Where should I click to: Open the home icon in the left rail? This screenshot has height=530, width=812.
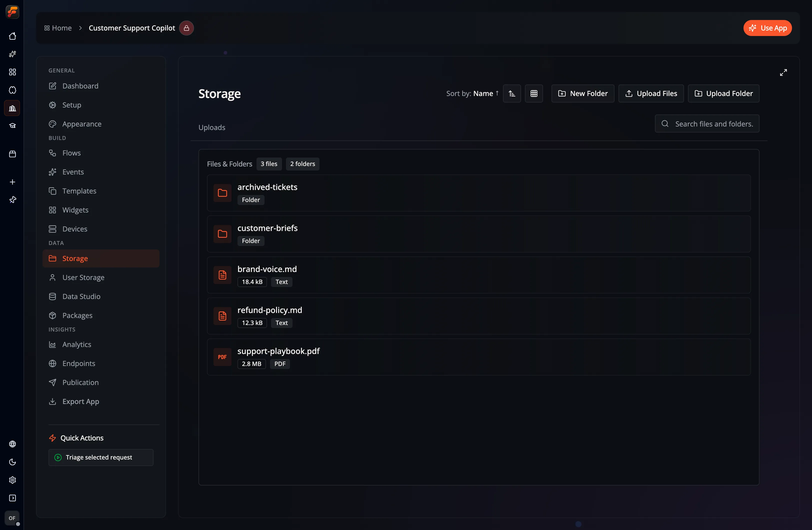12,36
